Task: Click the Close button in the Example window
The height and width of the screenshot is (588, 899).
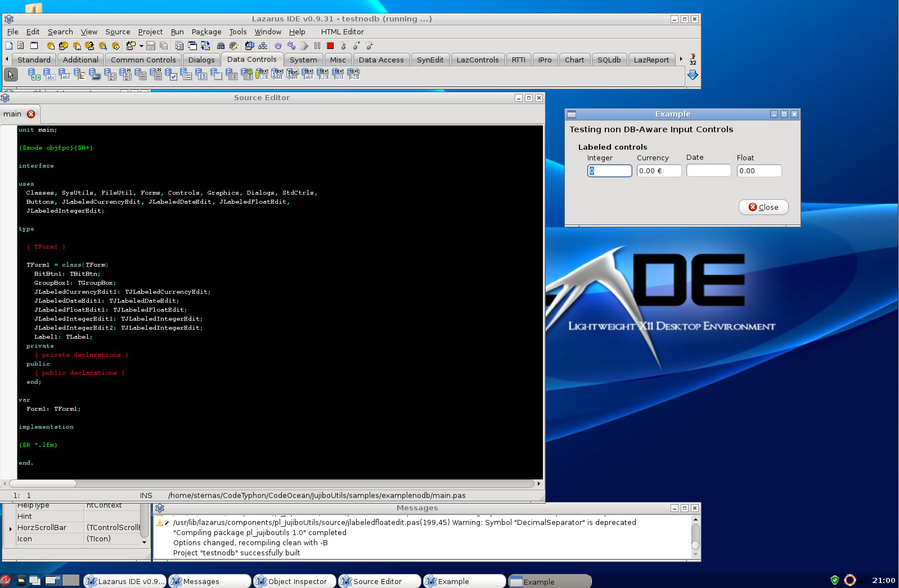Action: [763, 207]
